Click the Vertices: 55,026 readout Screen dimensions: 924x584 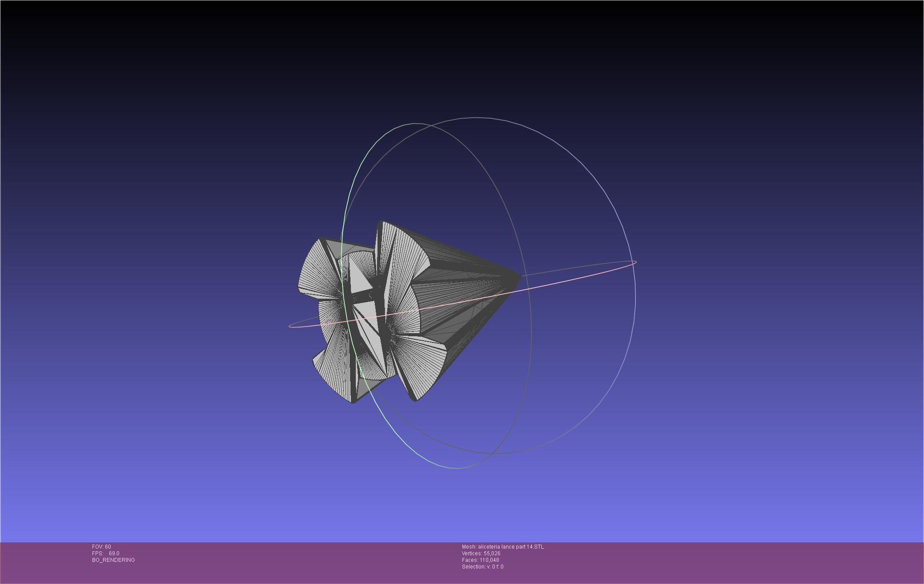point(481,553)
